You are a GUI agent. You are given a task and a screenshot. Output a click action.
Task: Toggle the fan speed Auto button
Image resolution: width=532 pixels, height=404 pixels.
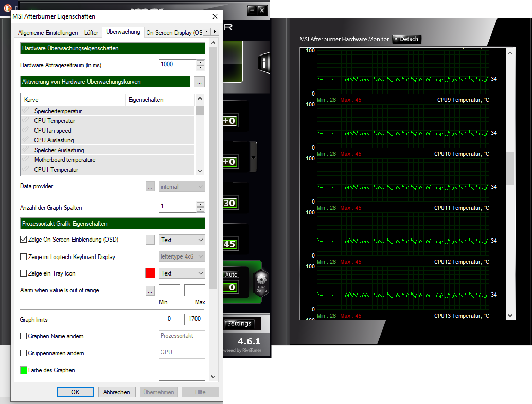pos(232,274)
